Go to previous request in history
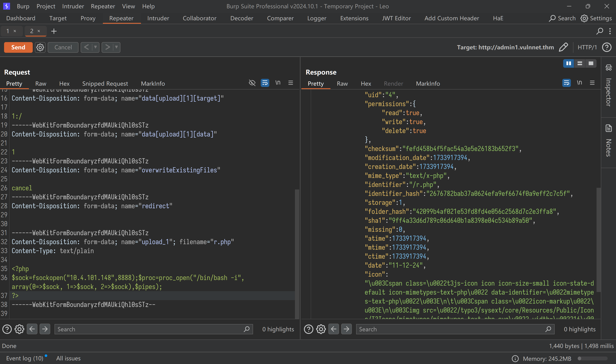The height and width of the screenshot is (364, 616). tap(86, 47)
